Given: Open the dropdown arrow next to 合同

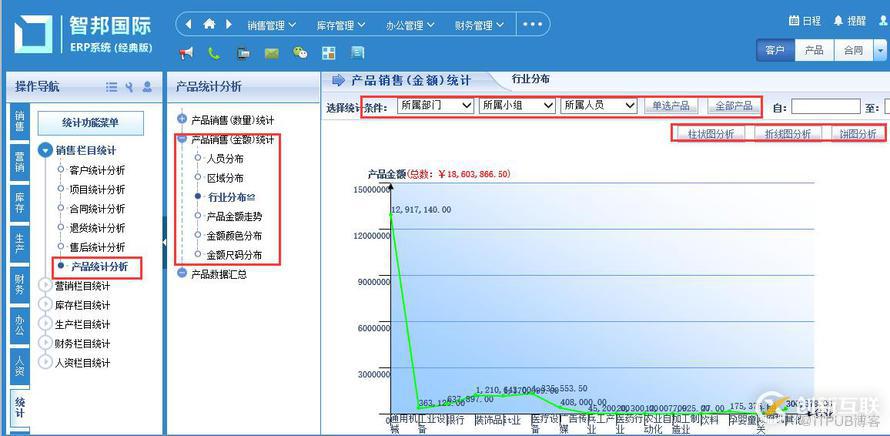Looking at the screenshot, I should [x=880, y=50].
